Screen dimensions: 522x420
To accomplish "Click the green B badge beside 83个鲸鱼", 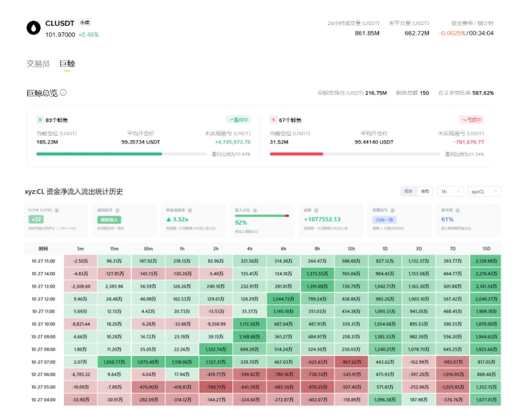I will 40,120.
